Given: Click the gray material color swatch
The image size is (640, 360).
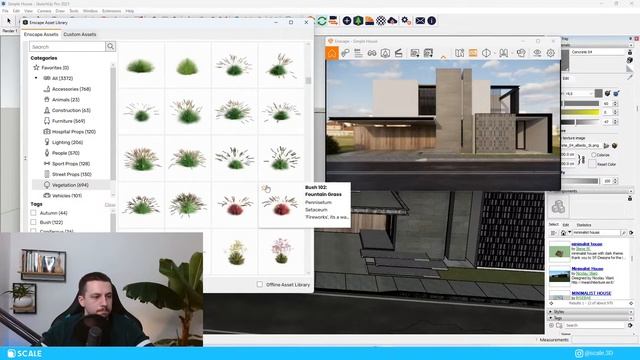Looking at the screenshot, I should coord(598,93).
